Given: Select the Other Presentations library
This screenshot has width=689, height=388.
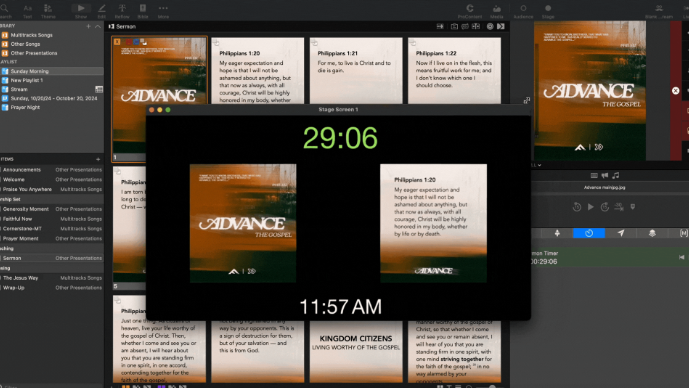Looking at the screenshot, I should click(x=52, y=53).
